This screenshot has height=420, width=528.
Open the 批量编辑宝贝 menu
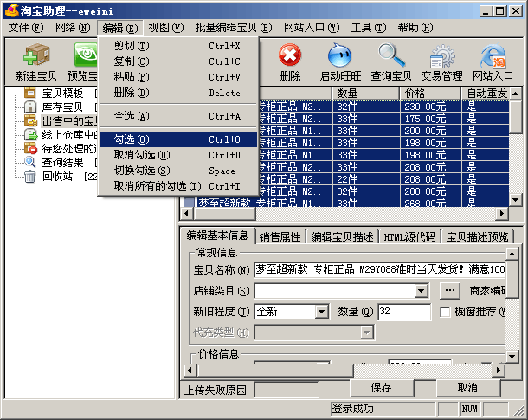click(234, 28)
